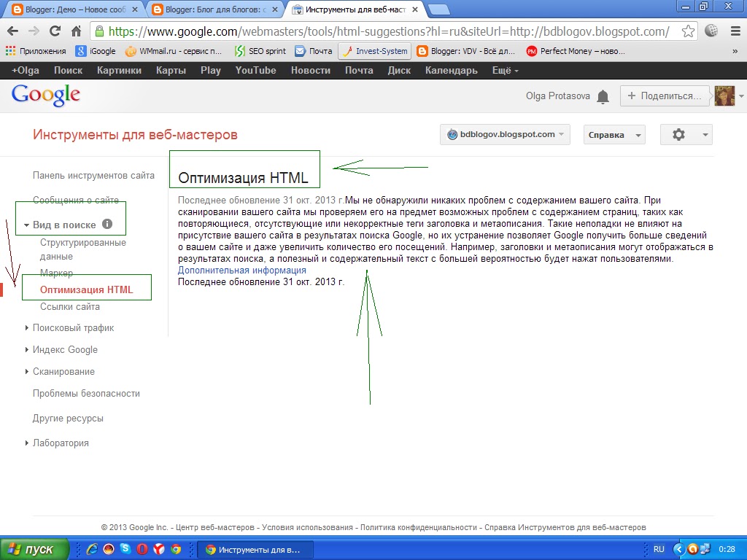Viewport: 747px width, 560px height.
Task: Click the info icon beside Вид в поиске
Action: pos(107,224)
